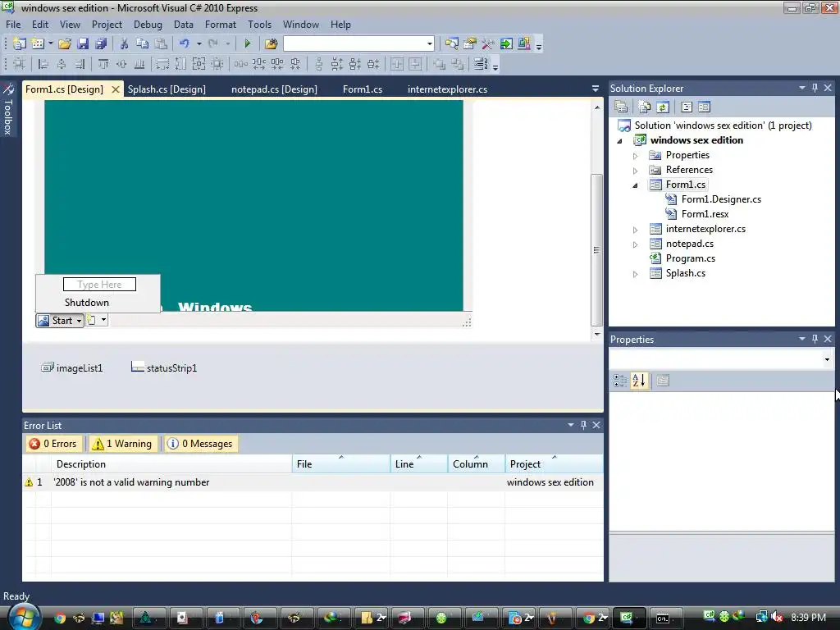Select the Shutdown menu item in designer
Screen dimensions: 840x630
pyautogui.click(x=87, y=303)
